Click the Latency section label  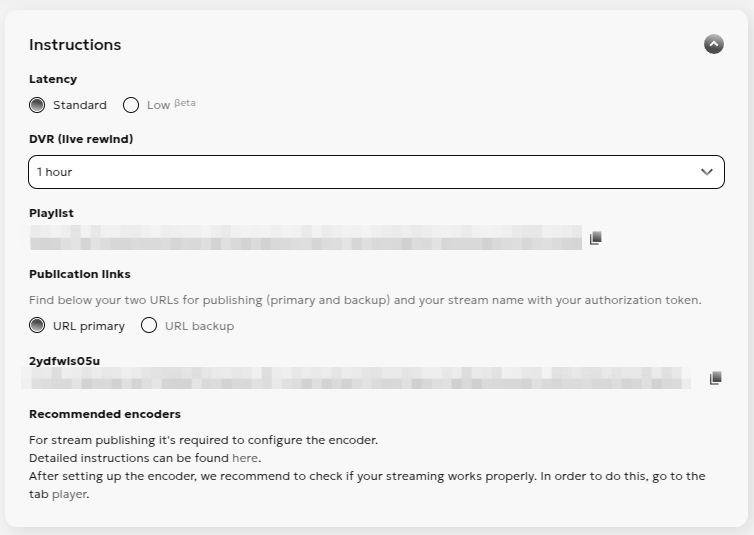pos(53,79)
